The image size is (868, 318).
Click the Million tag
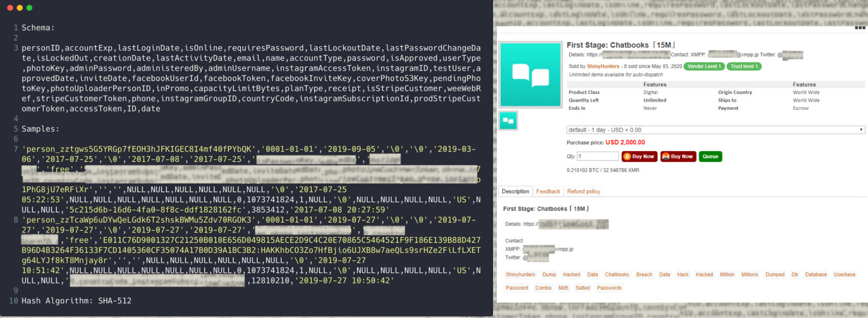pyautogui.click(x=727, y=274)
